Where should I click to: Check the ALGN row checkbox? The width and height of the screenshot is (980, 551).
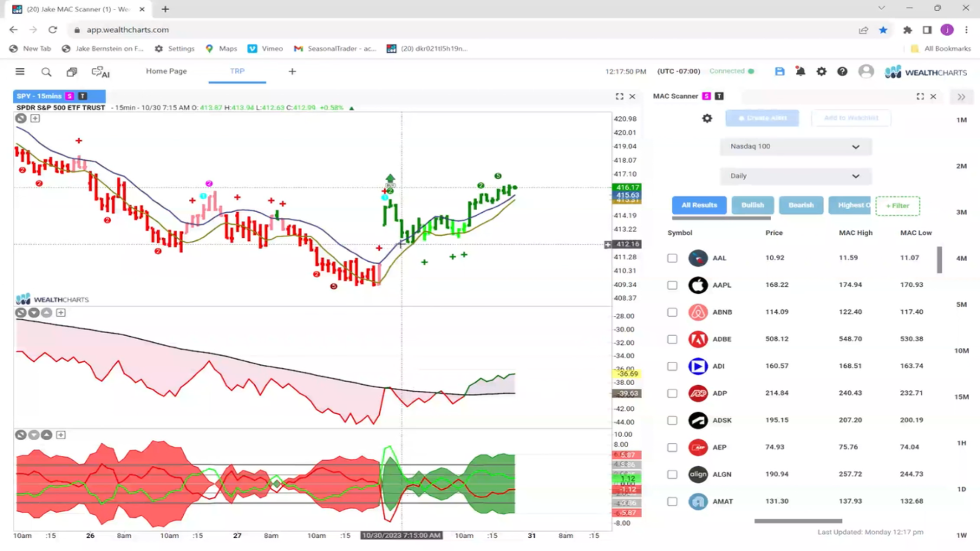[x=672, y=474]
